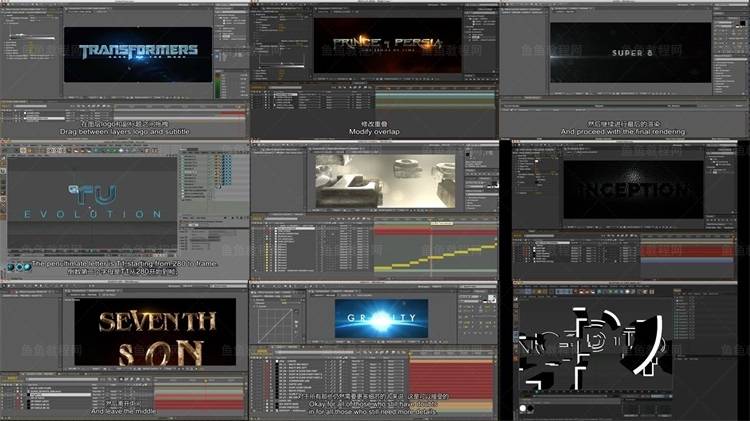
Task: Click the fractured white shapes in Cinema 4D viewport
Action: 596,347
